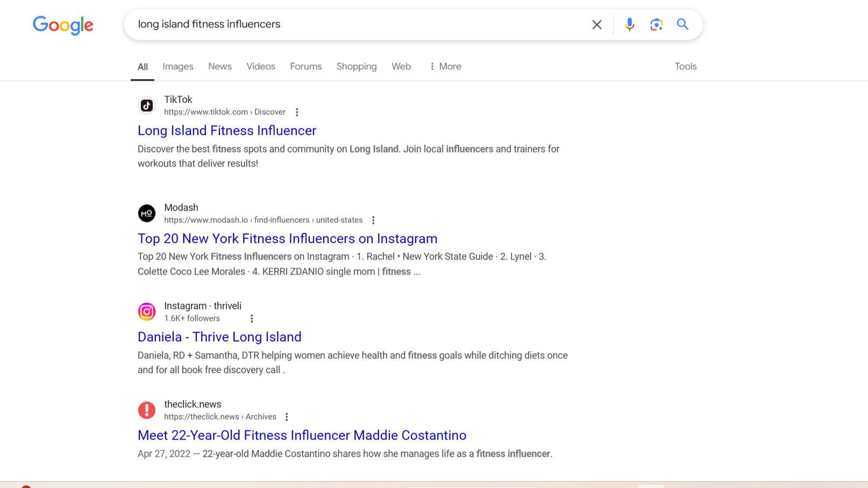
Task: Switch to the News tab
Action: point(220,67)
